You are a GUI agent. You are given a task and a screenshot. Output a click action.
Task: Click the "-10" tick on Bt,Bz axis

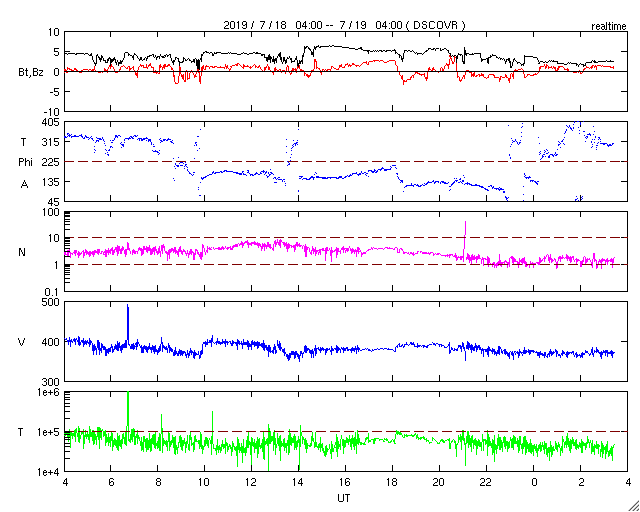pyautogui.click(x=51, y=111)
